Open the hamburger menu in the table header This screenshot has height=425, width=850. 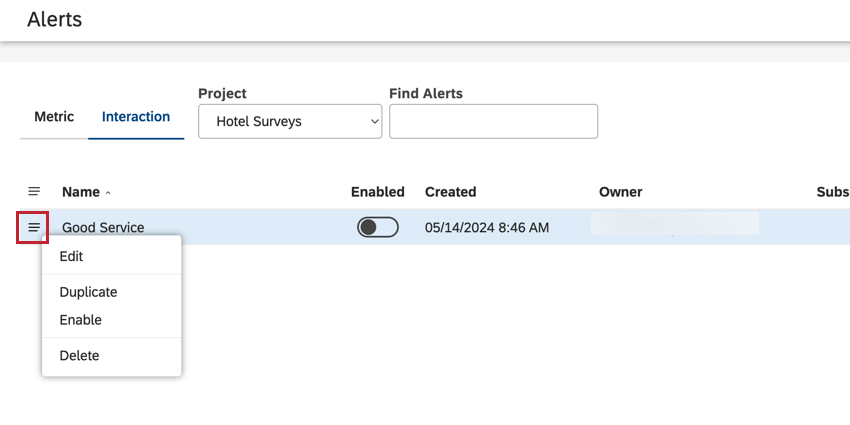[34, 191]
